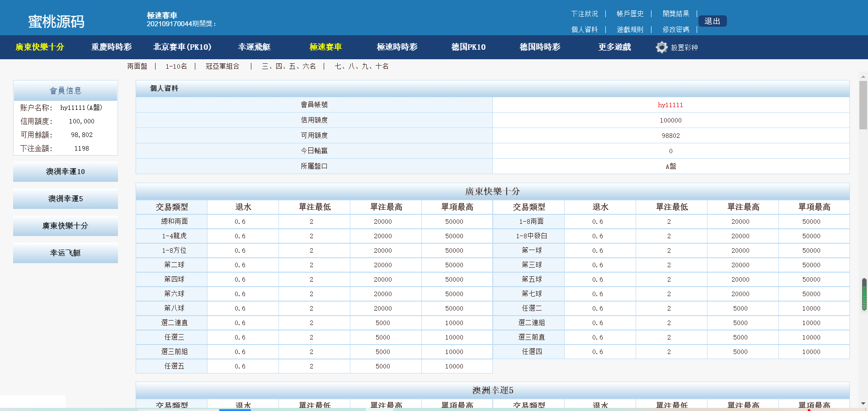Open 北京赛車(PK10) game
Viewport: 868px width, 411px height.
[182, 47]
